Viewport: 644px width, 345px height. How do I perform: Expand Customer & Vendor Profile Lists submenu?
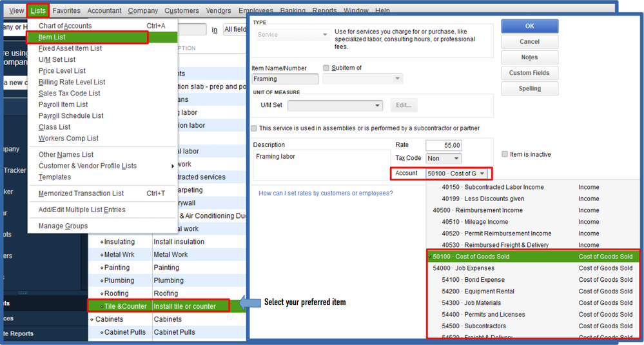pyautogui.click(x=102, y=166)
